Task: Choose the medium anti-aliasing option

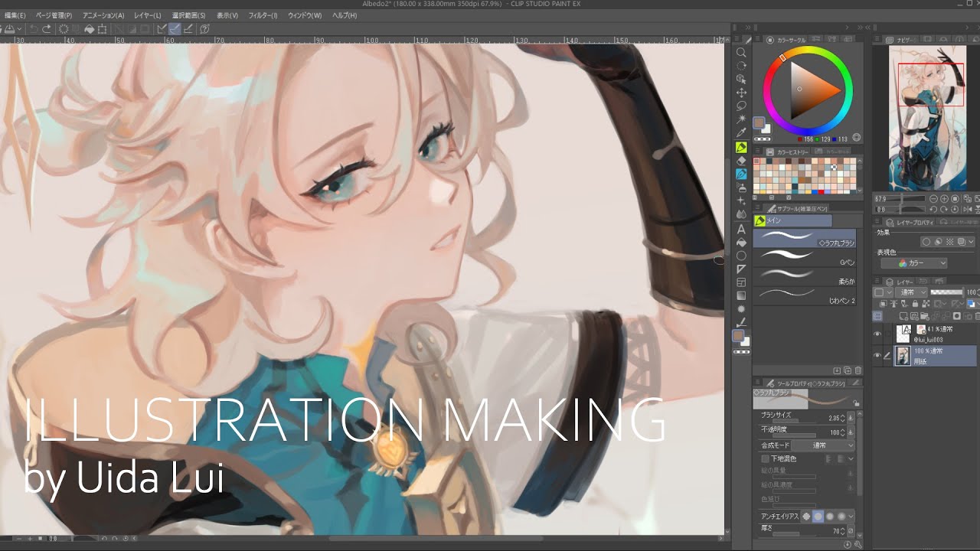Action: (830, 517)
